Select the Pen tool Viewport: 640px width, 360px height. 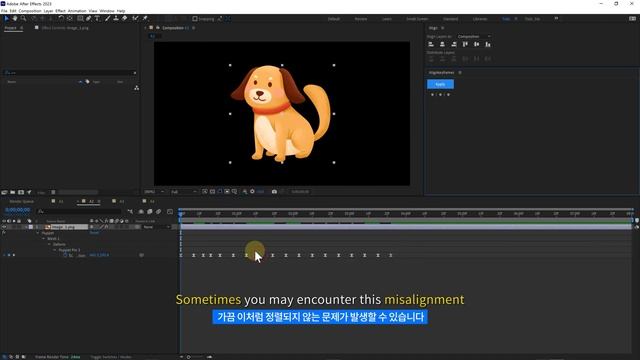coord(89,18)
